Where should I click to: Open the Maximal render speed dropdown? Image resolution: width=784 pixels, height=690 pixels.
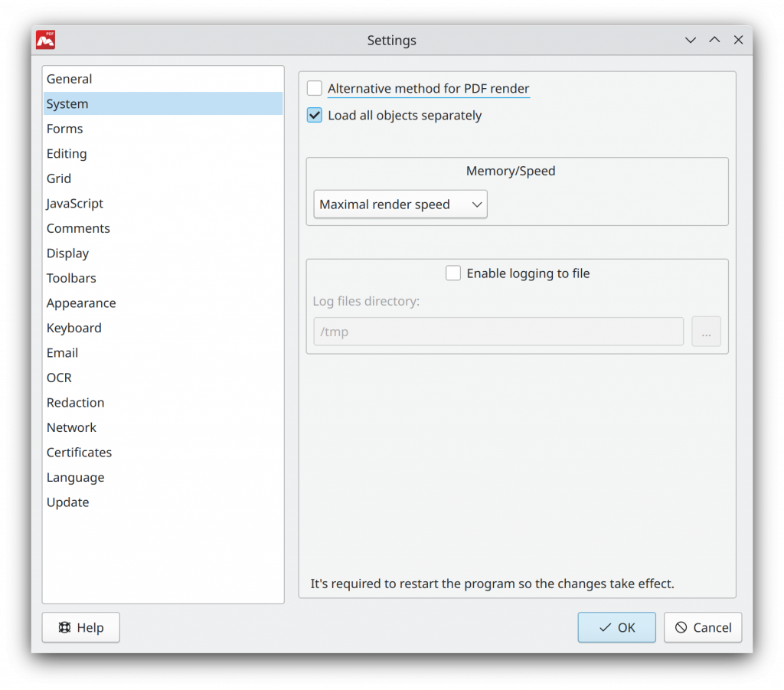(400, 204)
